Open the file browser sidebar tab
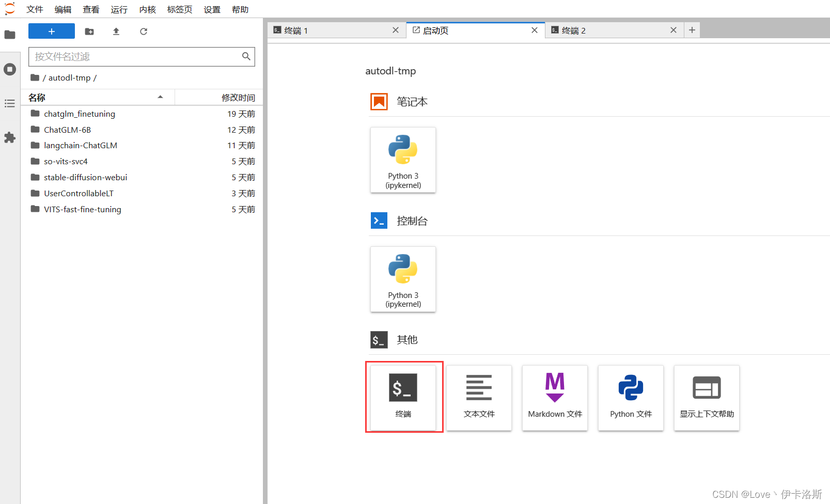Image resolution: width=830 pixels, height=504 pixels. point(10,35)
